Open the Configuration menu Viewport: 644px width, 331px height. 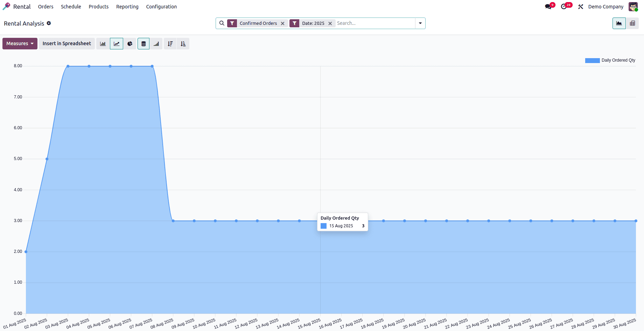coord(161,7)
